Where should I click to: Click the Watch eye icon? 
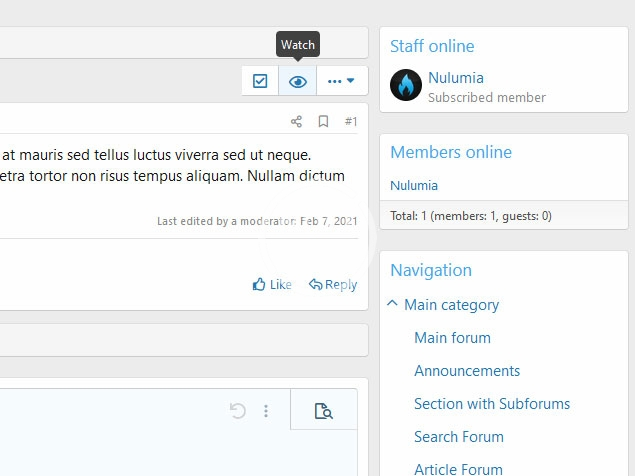pos(297,81)
